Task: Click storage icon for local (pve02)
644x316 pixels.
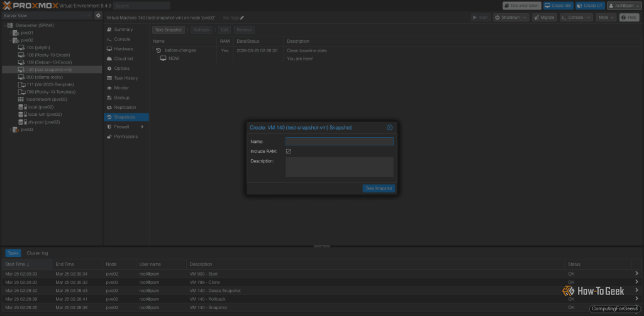Action: (x=22, y=107)
